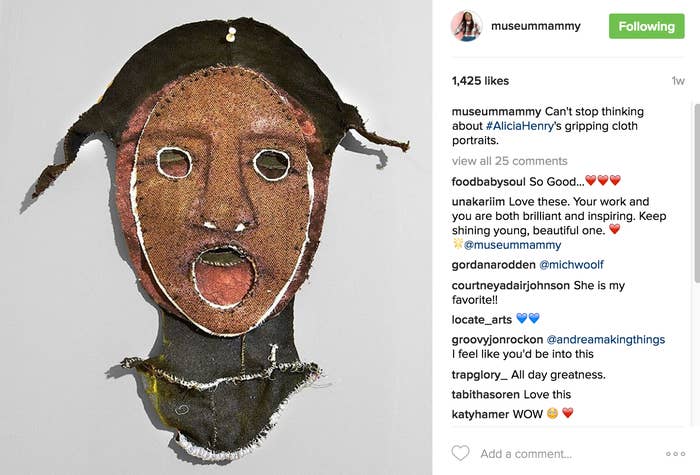Open trapglory_ commenter profile
This screenshot has width=700, height=475.
479,375
